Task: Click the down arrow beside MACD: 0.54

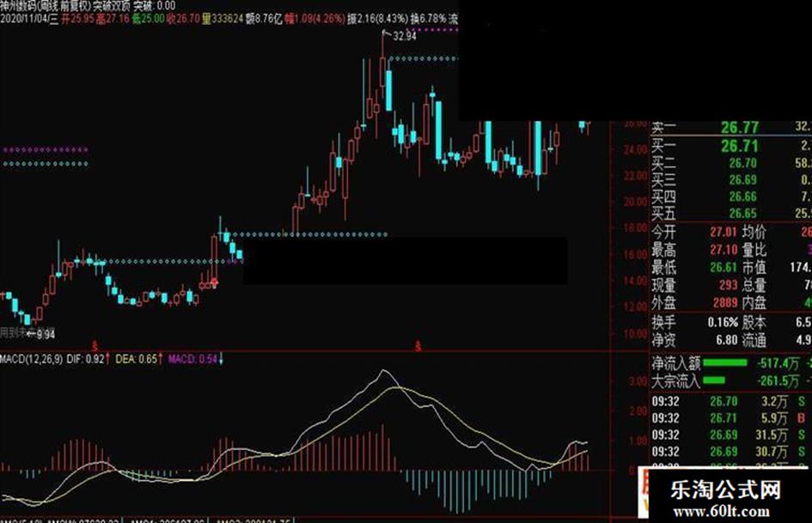Action: point(221,359)
